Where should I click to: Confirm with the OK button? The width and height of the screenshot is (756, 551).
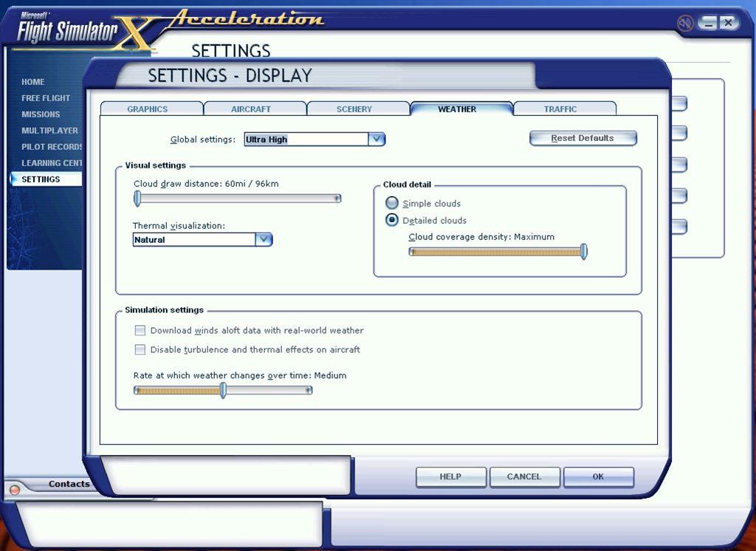(598, 476)
